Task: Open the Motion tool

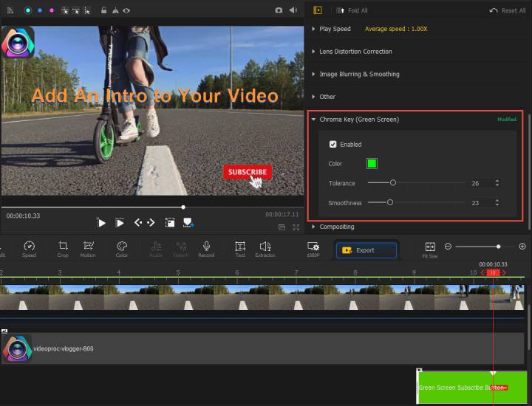Action: point(88,249)
